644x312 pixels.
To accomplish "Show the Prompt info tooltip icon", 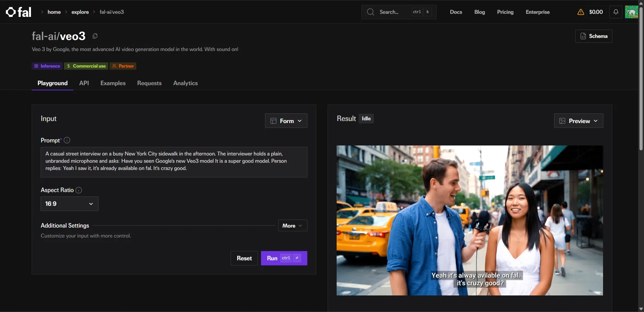I will pyautogui.click(x=67, y=140).
